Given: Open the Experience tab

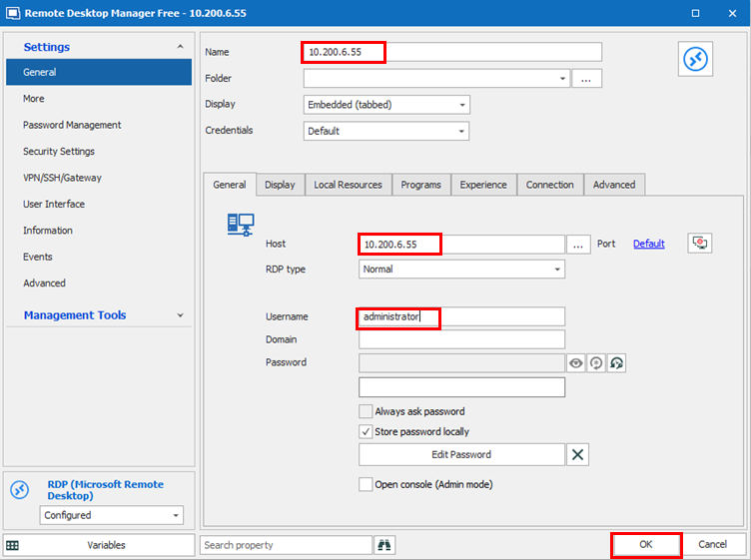Looking at the screenshot, I should coord(482,185).
